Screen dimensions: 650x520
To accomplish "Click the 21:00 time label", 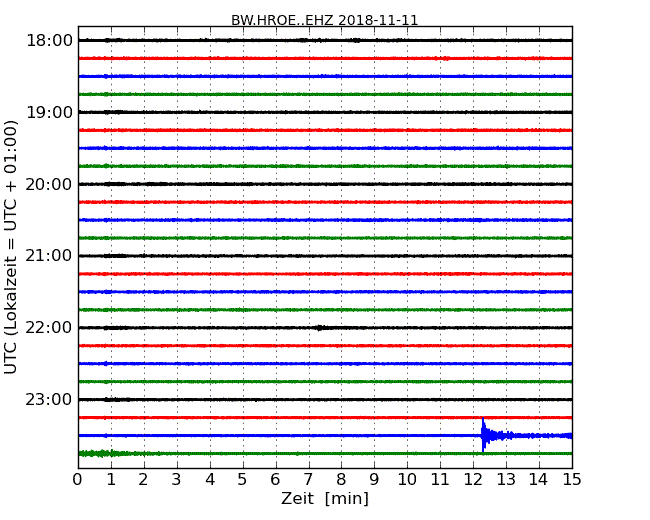I will (x=49, y=256).
